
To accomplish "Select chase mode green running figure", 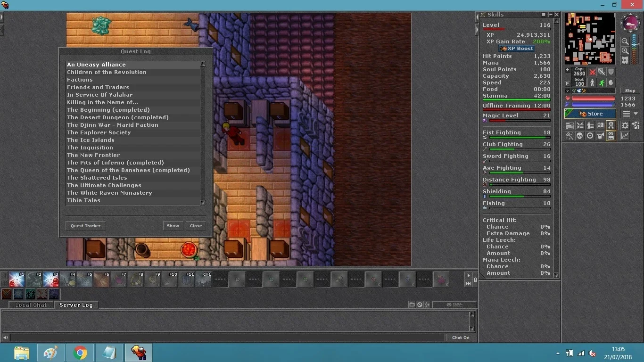I will (602, 82).
